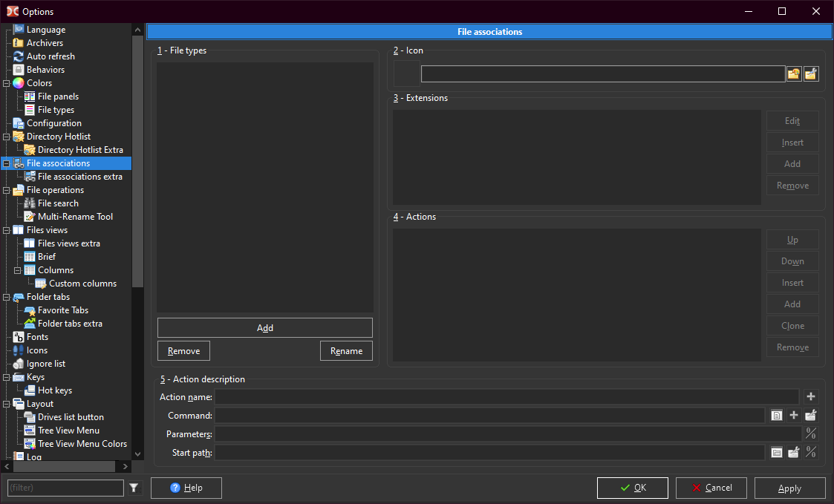Open the icon file browser next to Icon field

[794, 73]
